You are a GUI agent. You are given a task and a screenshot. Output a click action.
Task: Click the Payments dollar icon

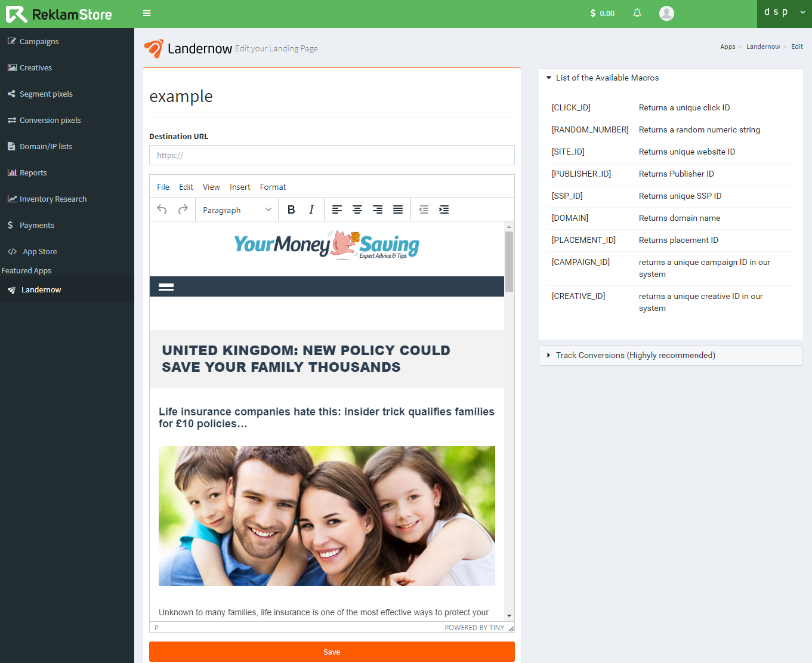10,225
